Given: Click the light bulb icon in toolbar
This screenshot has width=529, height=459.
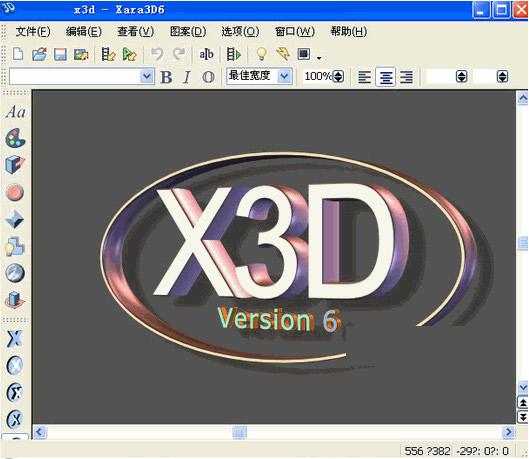Looking at the screenshot, I should point(261,54).
